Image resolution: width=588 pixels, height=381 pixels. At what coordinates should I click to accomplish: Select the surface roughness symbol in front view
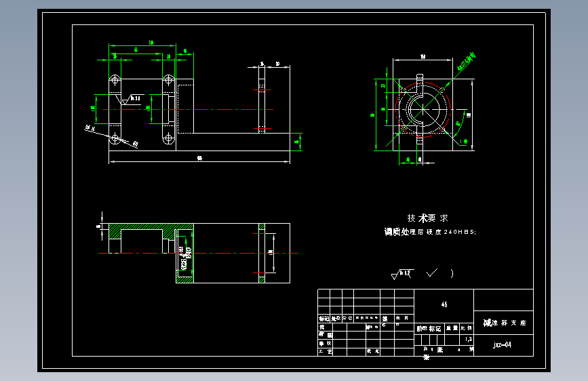[x=130, y=100]
